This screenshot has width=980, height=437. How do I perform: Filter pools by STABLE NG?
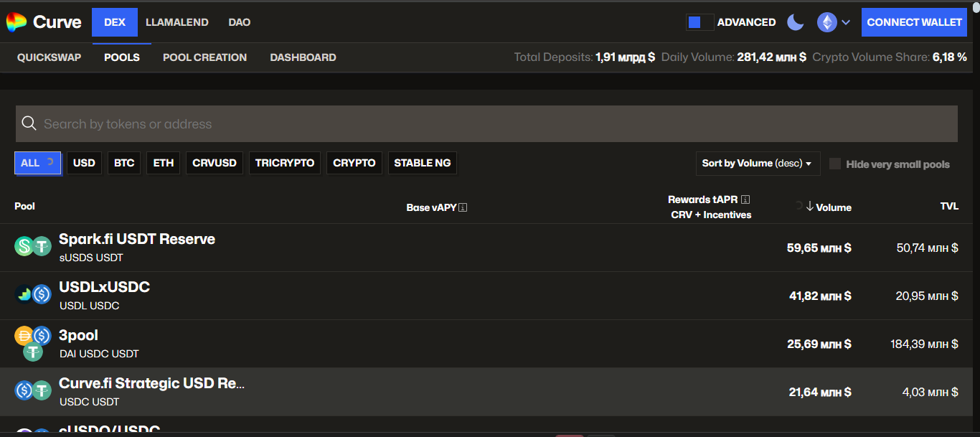[423, 163]
